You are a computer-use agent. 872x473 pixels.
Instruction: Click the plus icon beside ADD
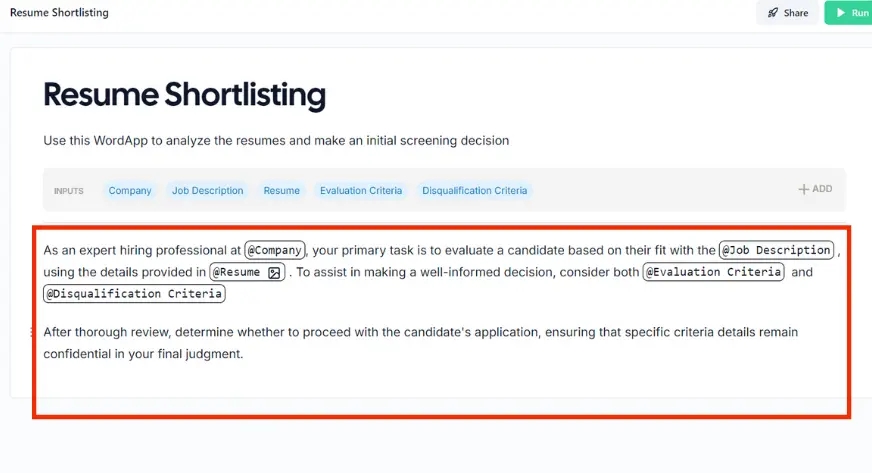pyautogui.click(x=803, y=189)
